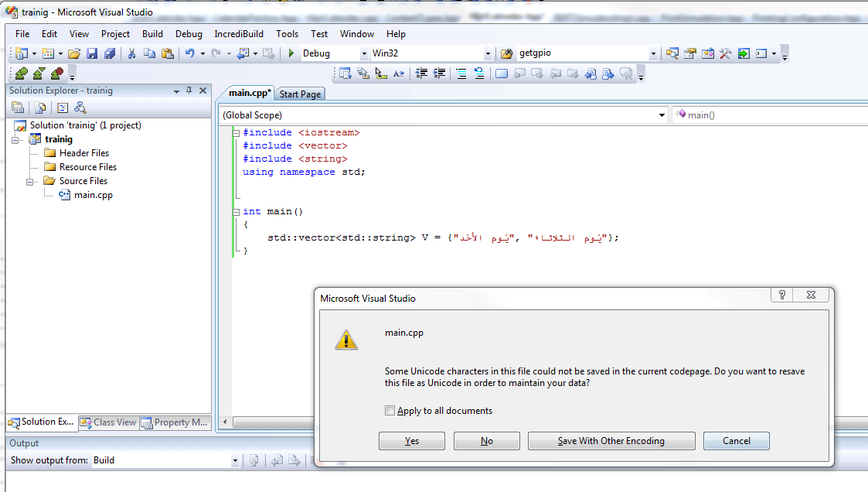868x492 pixels.
Task: Open the (Global Scope) dropdown
Action: (662, 115)
